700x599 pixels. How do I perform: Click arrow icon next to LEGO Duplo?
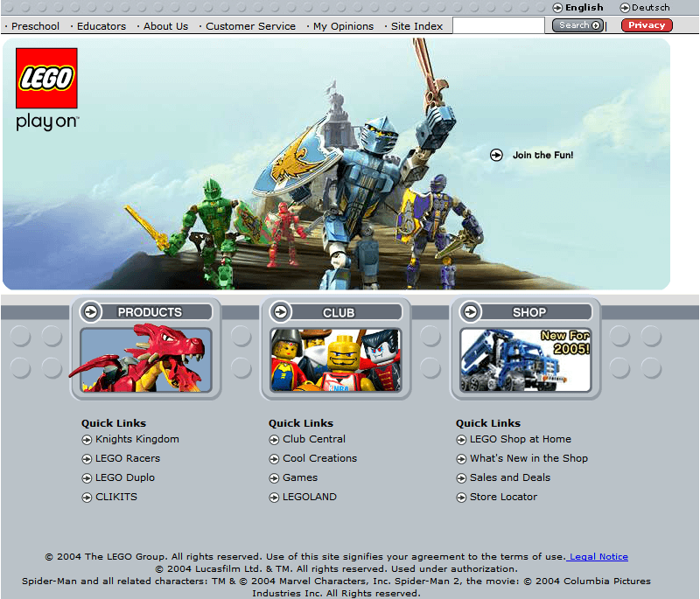pyautogui.click(x=87, y=478)
